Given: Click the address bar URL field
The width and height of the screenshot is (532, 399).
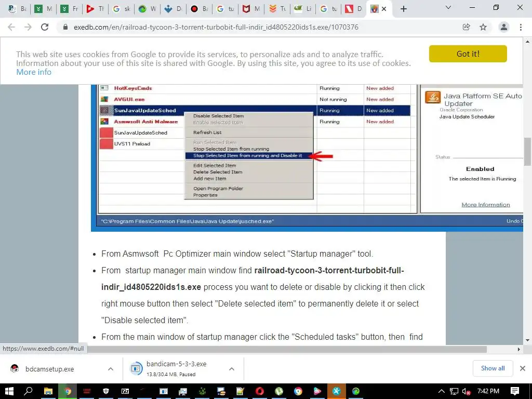Looking at the screenshot, I should click(216, 27).
